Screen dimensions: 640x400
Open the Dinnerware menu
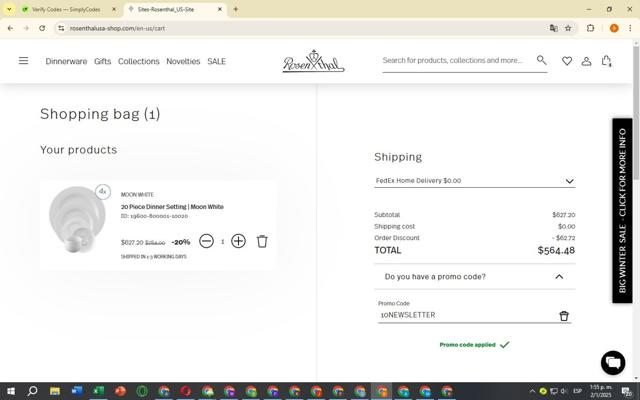point(66,61)
